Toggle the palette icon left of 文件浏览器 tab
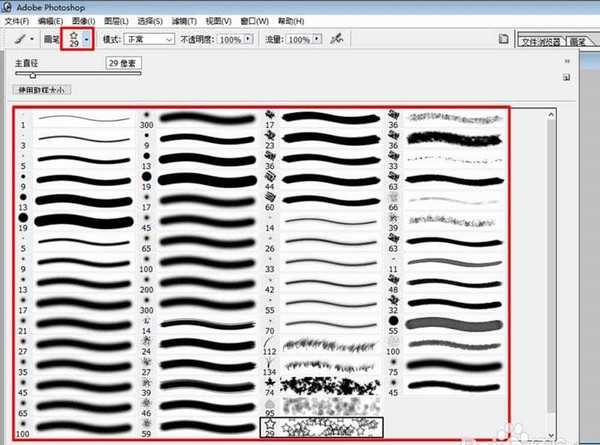The width and height of the screenshot is (600, 445). point(505,39)
